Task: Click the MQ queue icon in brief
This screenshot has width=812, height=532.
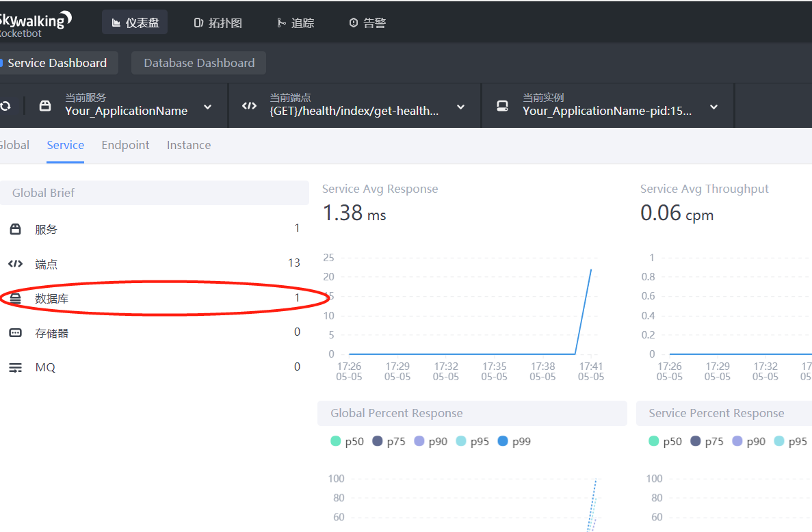Action: (x=16, y=367)
